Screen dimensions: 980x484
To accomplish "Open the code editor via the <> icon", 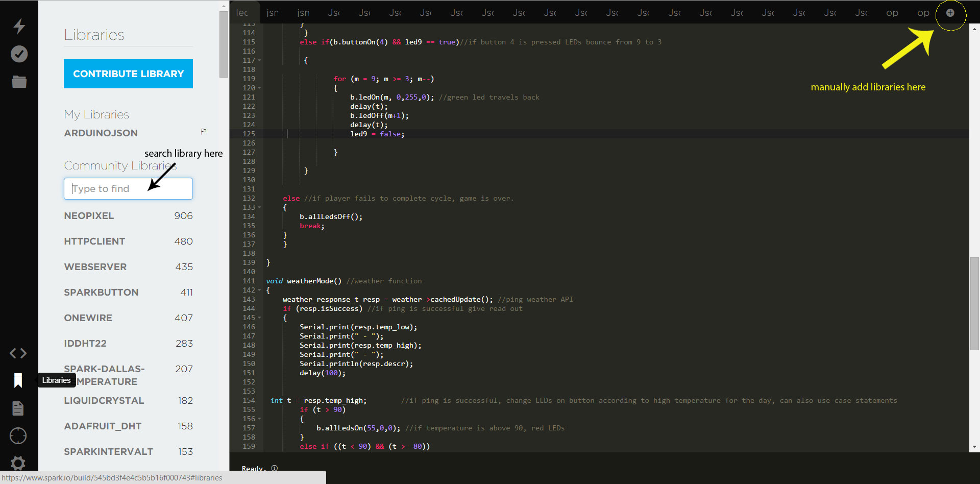I will click(18, 353).
